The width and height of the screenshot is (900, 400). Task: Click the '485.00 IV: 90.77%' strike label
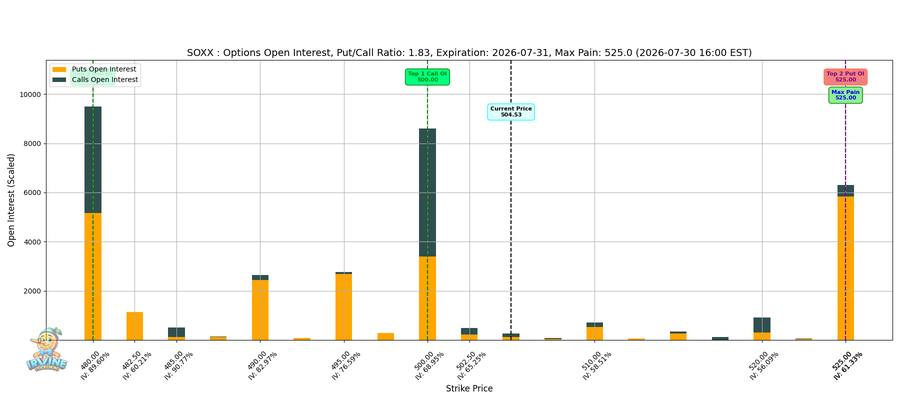point(179,366)
